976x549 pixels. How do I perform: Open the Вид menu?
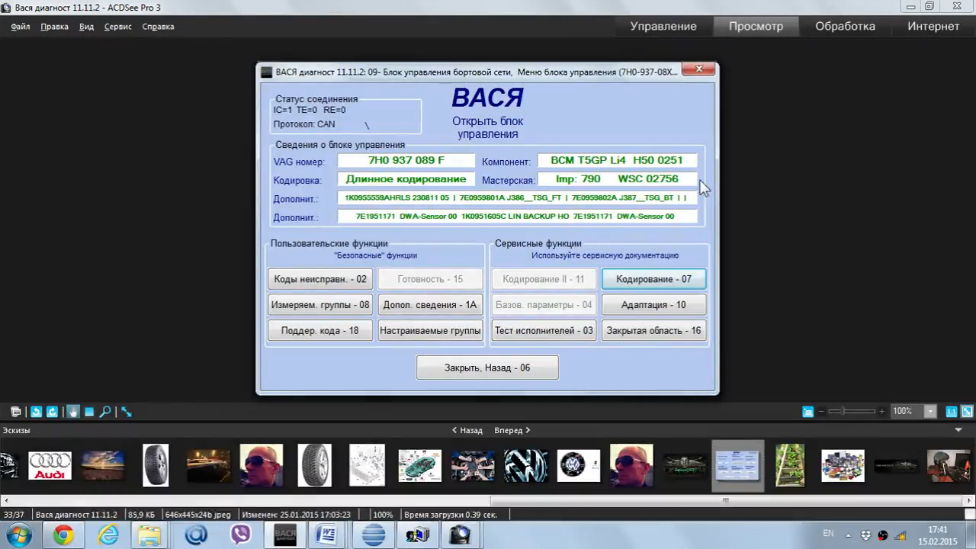point(87,27)
